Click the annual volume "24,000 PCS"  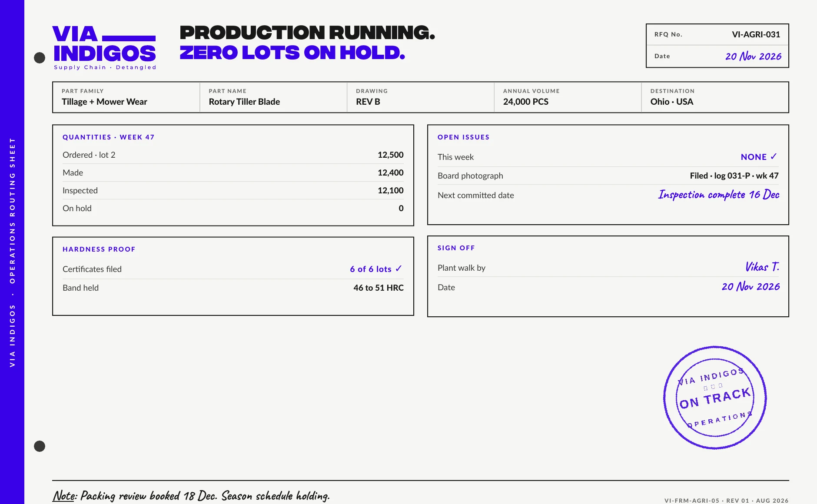(x=526, y=102)
